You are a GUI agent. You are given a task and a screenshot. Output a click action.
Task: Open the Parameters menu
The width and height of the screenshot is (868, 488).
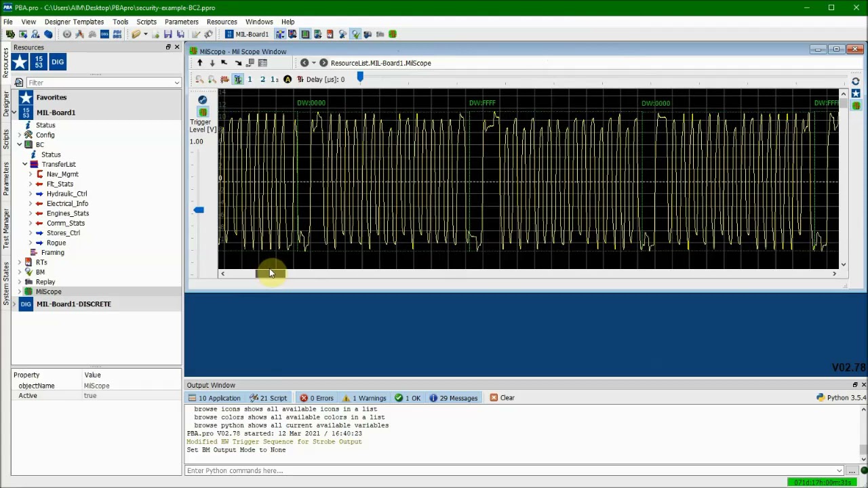pos(182,22)
